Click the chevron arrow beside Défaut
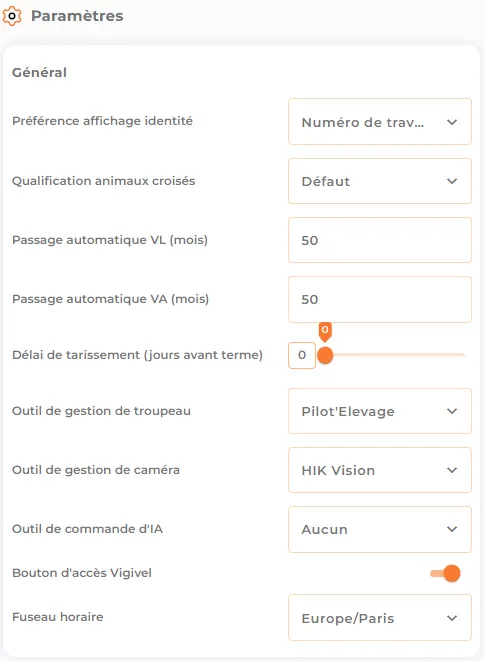This screenshot has height=662, width=485. click(x=452, y=181)
